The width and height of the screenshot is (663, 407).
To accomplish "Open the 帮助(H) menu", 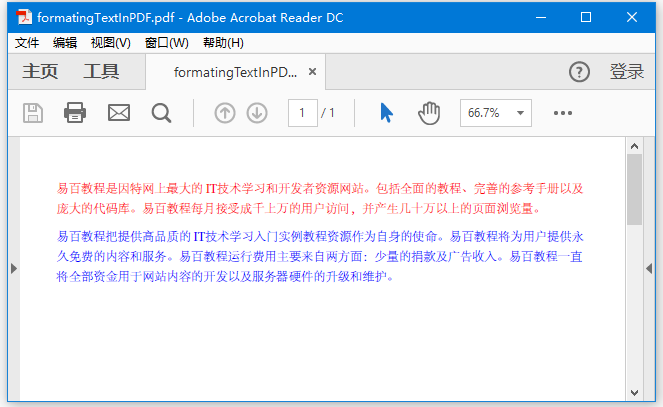I will (223, 43).
